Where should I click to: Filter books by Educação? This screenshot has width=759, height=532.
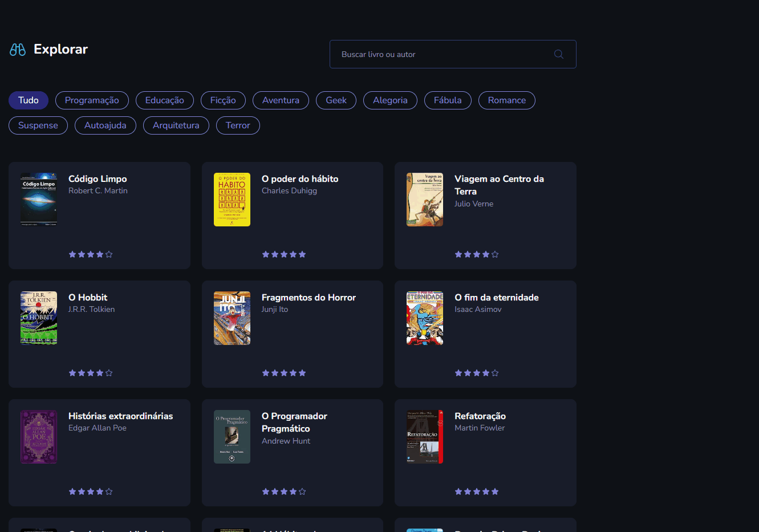pyautogui.click(x=165, y=100)
